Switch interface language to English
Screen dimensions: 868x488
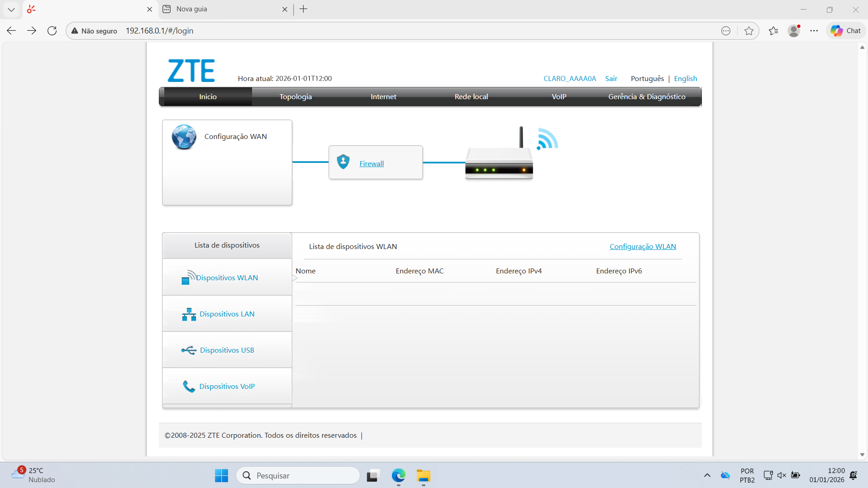coord(685,78)
